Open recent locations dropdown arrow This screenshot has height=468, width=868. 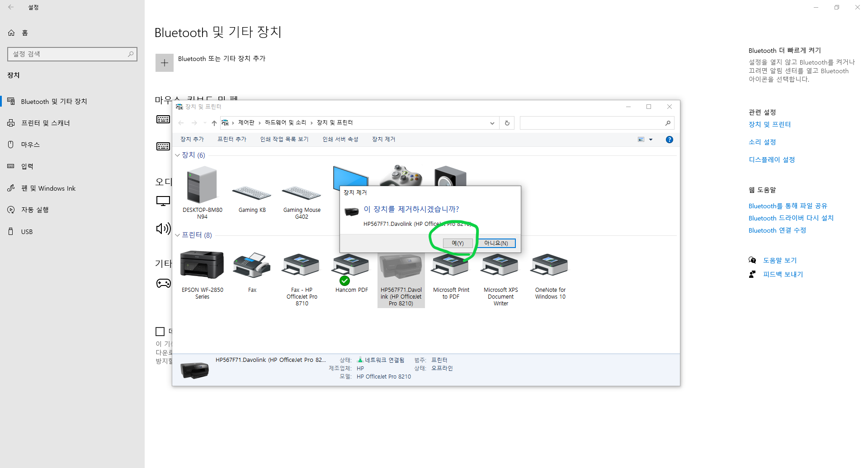tap(205, 123)
